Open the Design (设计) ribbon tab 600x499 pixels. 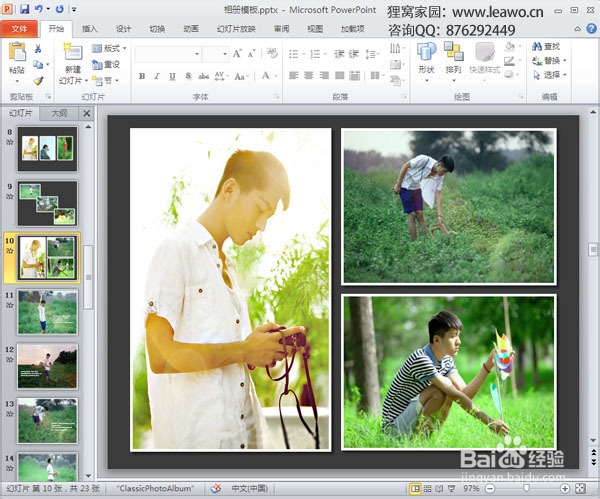[123, 29]
